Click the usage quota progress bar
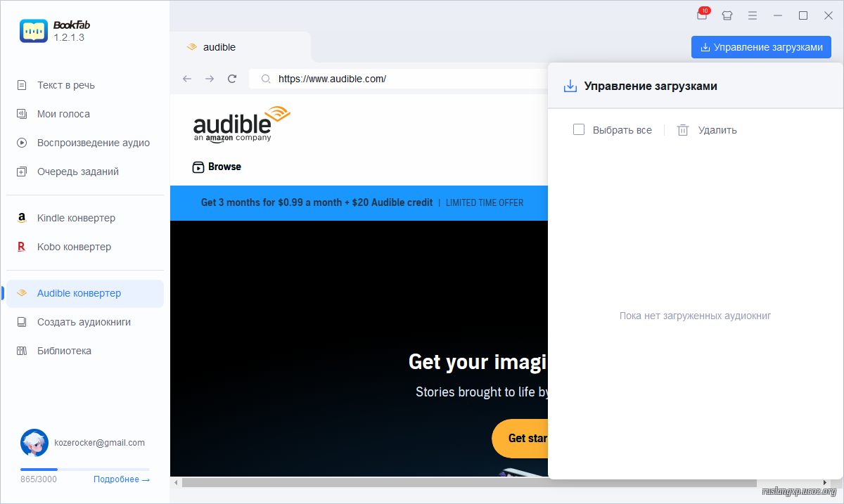844x504 pixels. (x=84, y=469)
